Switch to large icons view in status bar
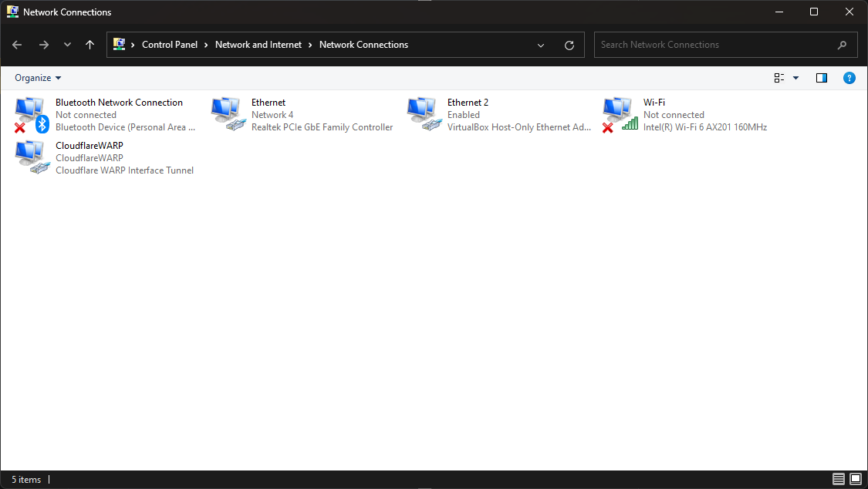This screenshot has width=868, height=489. 855,480
